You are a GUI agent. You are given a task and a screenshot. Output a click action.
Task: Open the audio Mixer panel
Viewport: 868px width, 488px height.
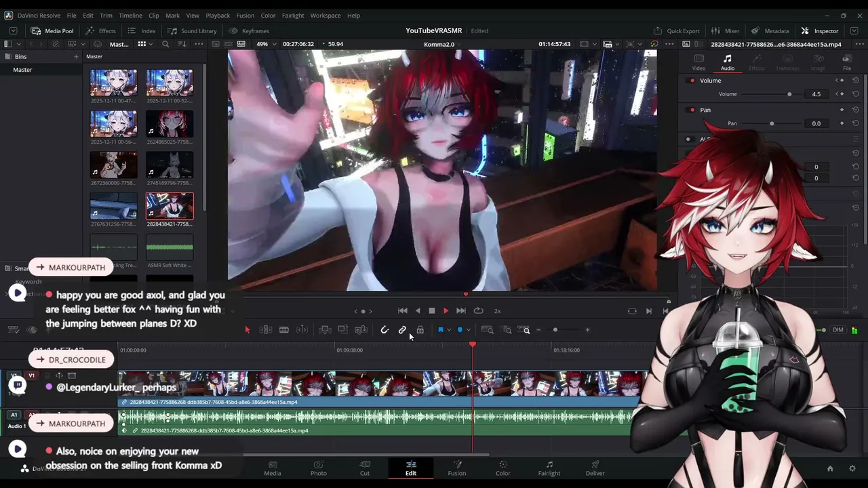tap(725, 30)
